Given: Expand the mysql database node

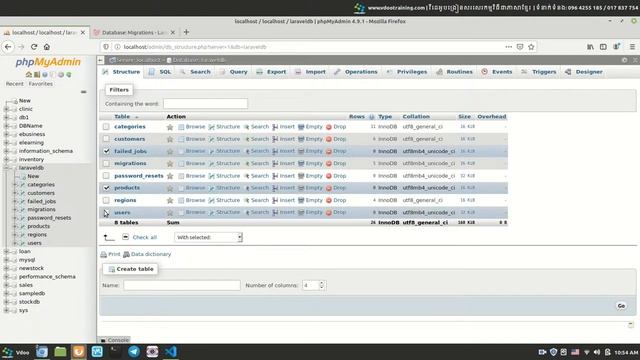Looking at the screenshot, I should click(x=6, y=260).
